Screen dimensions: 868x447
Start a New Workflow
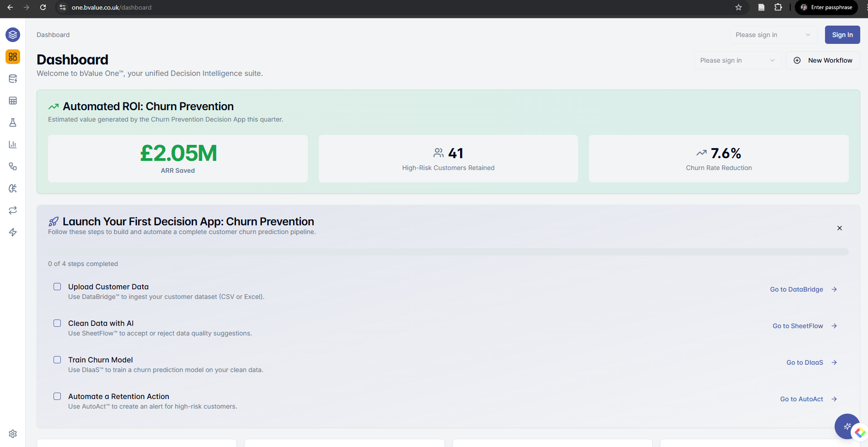(x=822, y=60)
